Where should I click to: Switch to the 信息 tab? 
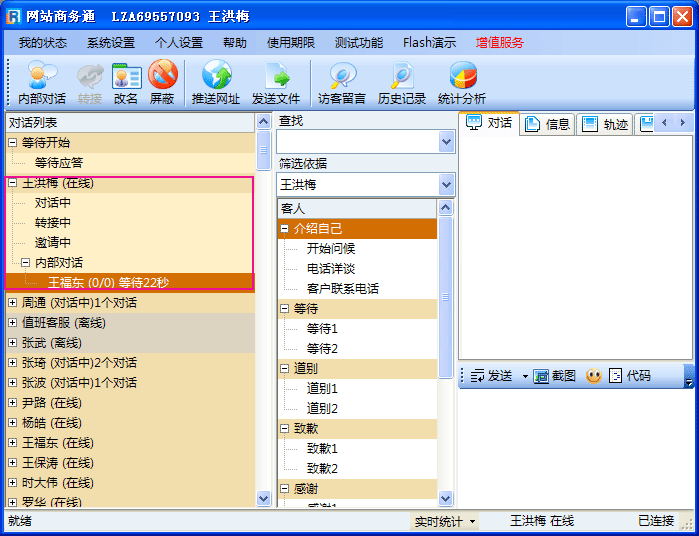548,124
